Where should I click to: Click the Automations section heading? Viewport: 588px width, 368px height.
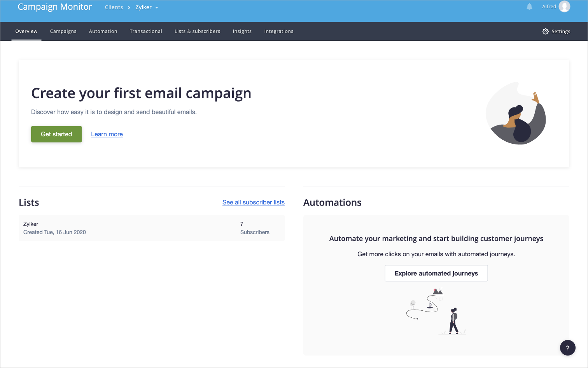click(x=332, y=202)
